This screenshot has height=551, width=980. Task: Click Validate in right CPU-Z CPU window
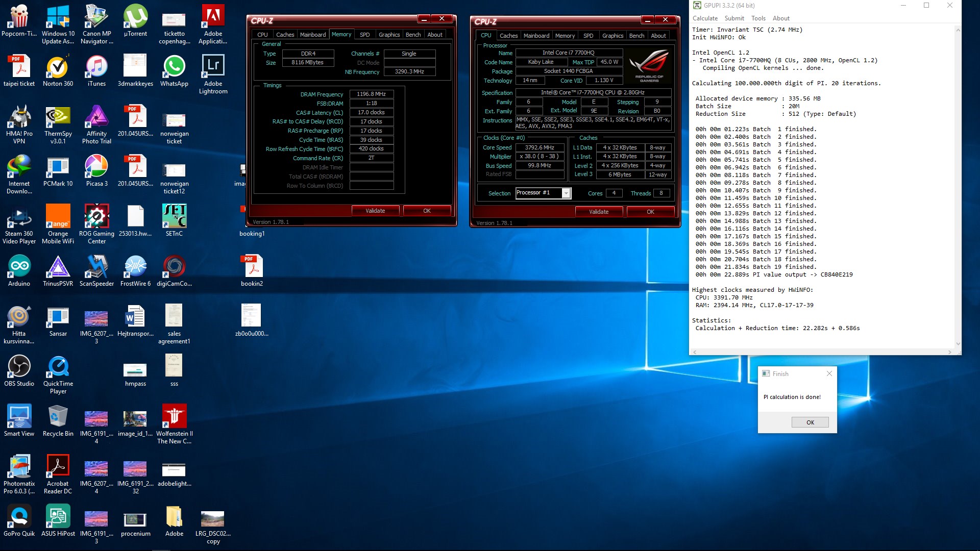[599, 212]
